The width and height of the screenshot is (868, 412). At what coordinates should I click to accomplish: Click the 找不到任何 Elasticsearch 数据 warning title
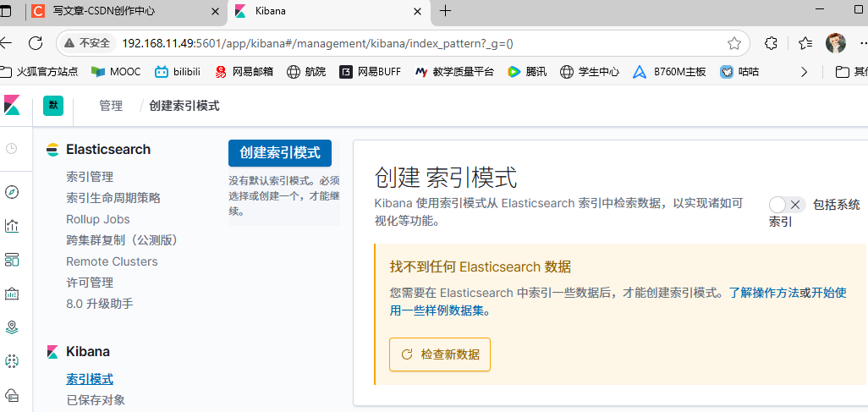481,267
